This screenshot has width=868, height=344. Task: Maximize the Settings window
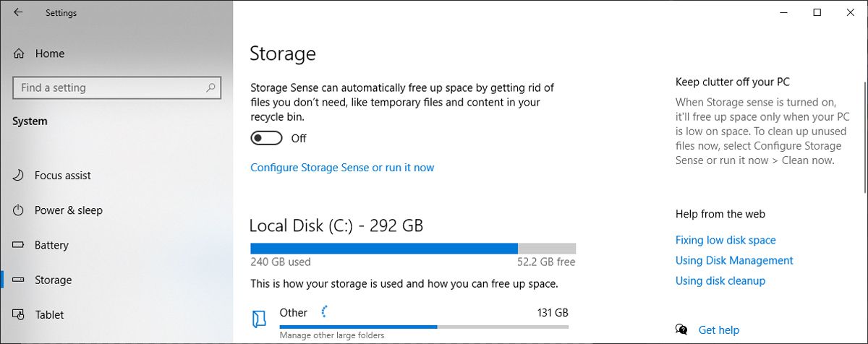point(817,12)
